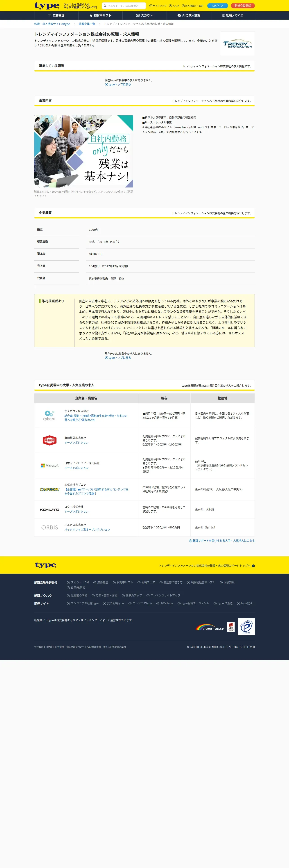The width and height of the screenshot is (289, 868).
Task: Open the 応募管理 navigation tab
Action: click(x=56, y=16)
